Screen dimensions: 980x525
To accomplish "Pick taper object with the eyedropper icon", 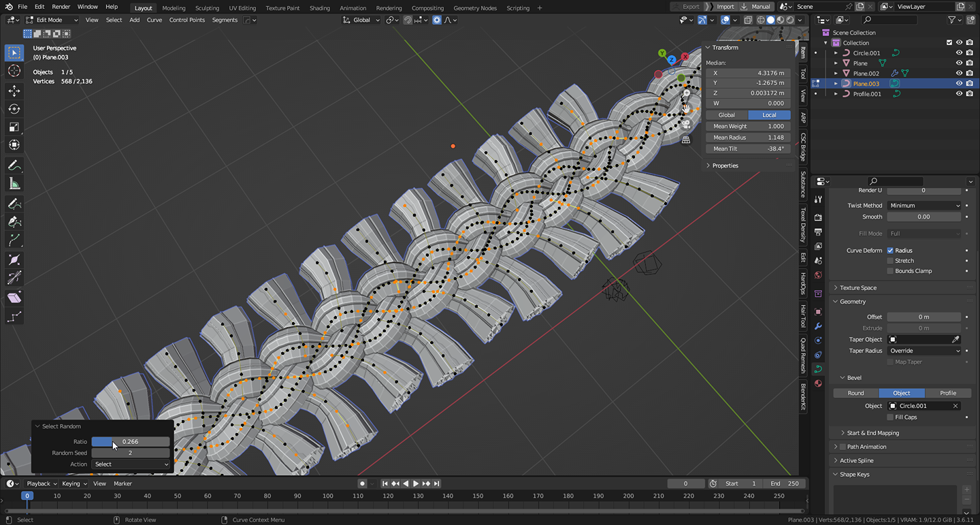I will 955,339.
